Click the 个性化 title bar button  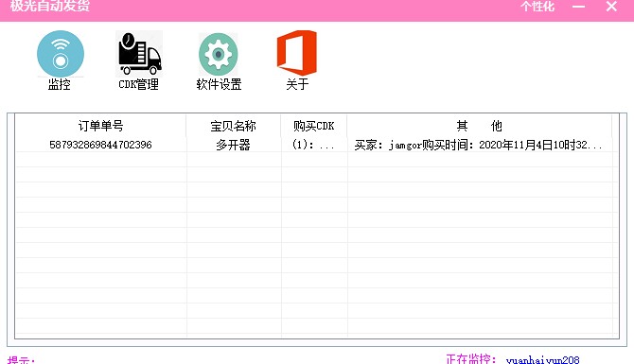click(x=537, y=7)
